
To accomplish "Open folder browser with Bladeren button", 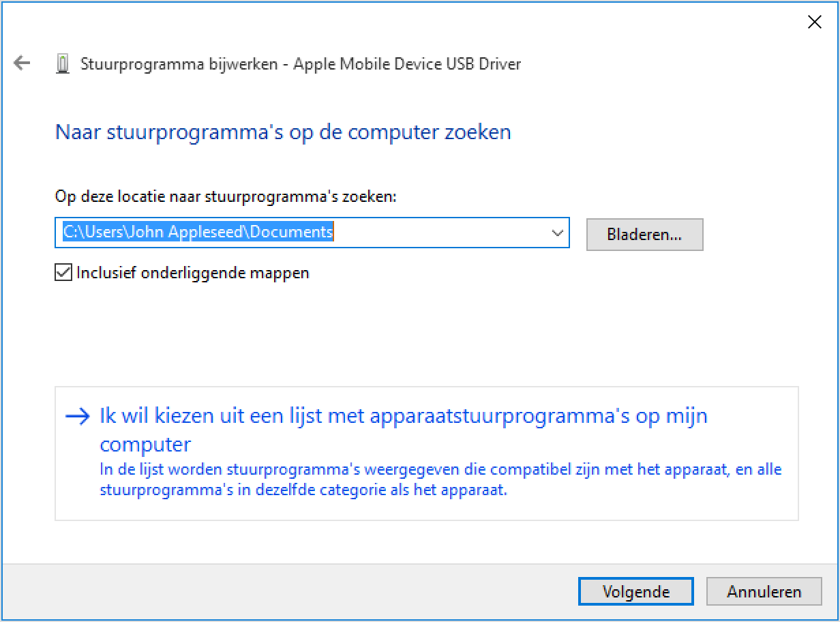I will point(644,235).
